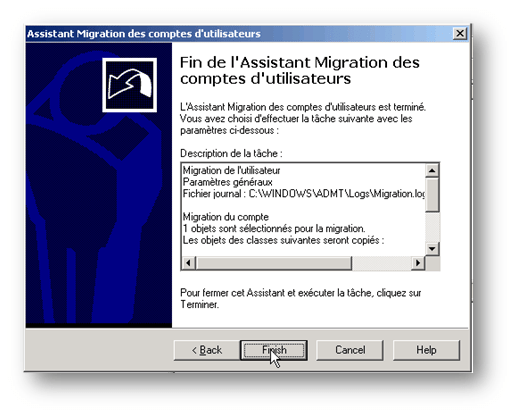
Task: Click the scroll left arrow in description box
Action: 188,263
